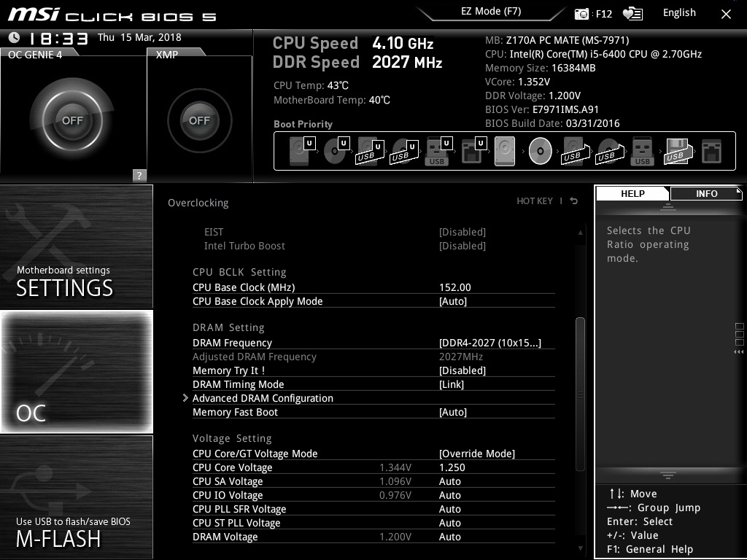Select the UEFI CD/DVD boot device
Viewport: 747px width, 560px height.
click(x=336, y=151)
